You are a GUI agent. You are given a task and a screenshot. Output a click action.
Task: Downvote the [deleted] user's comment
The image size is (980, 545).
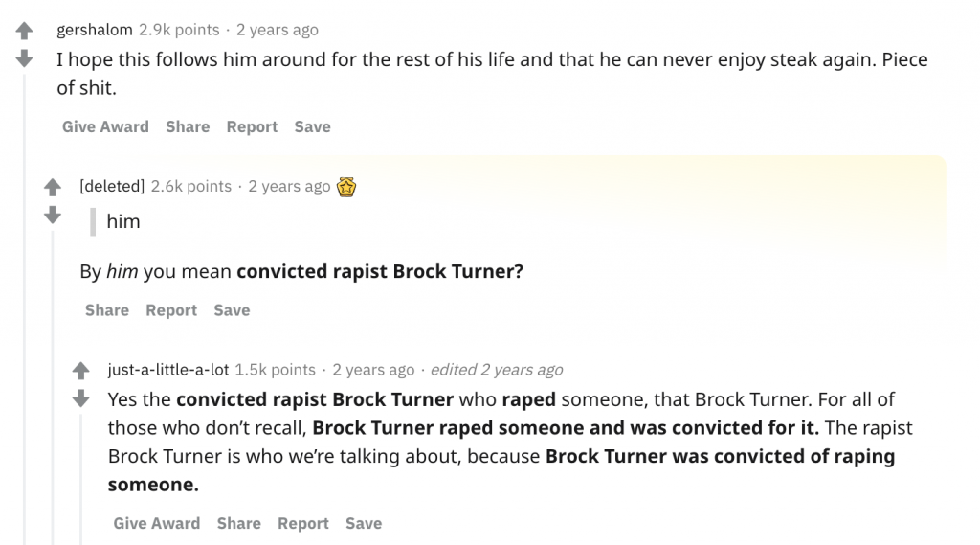tap(53, 216)
